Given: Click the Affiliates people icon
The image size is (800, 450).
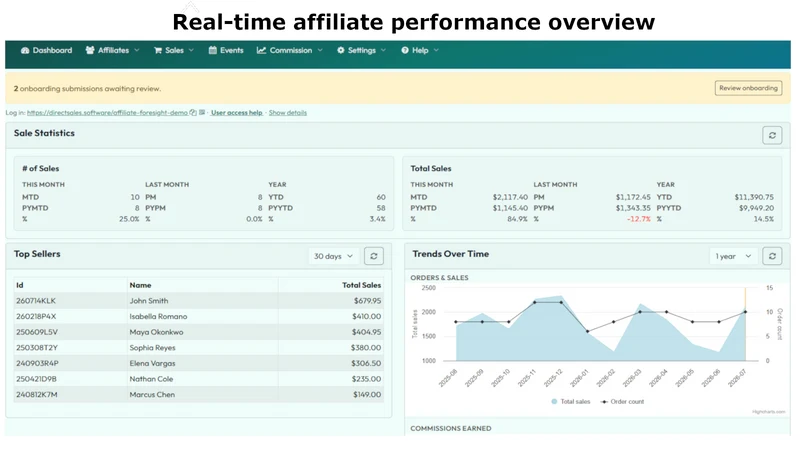Looking at the screenshot, I should tap(90, 50).
